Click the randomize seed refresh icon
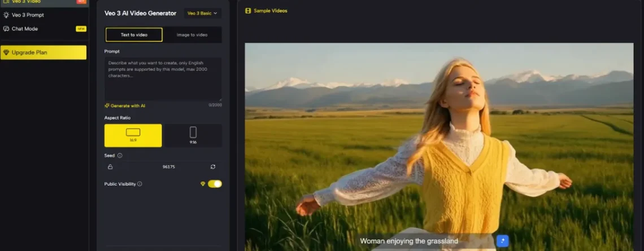 (213, 167)
